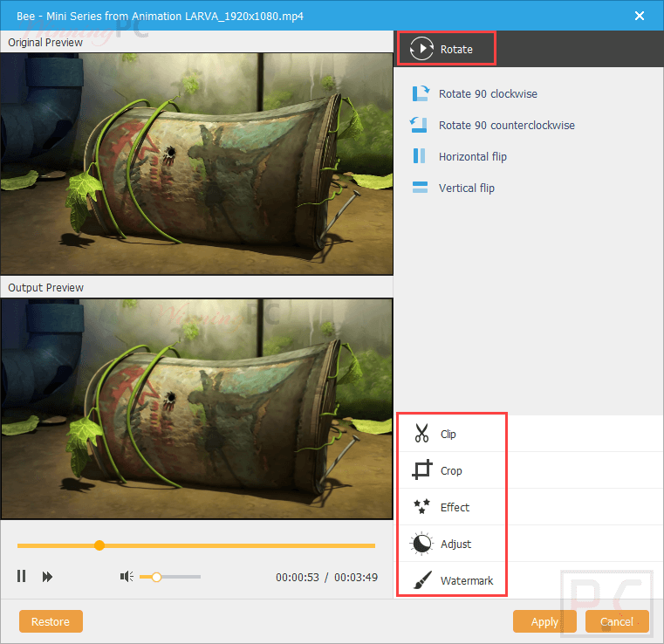Click the Original Preview label
Screen dimensions: 664x644
pyautogui.click(x=45, y=43)
